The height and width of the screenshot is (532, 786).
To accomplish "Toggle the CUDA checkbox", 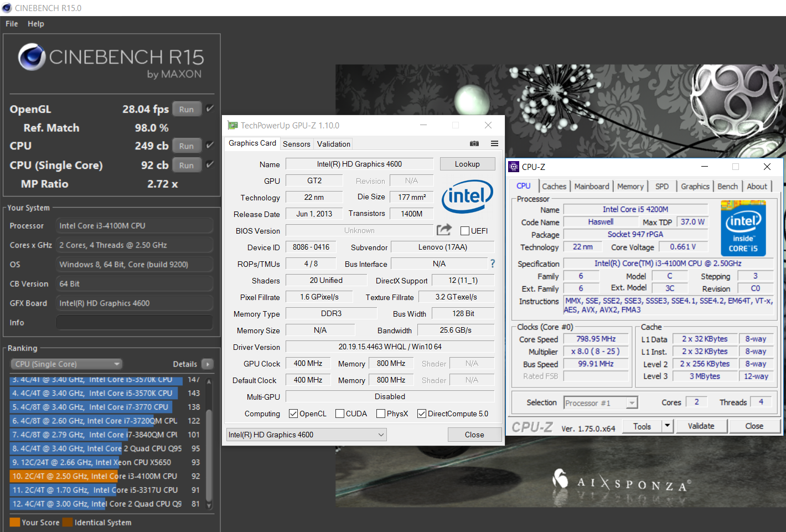I will coord(340,414).
